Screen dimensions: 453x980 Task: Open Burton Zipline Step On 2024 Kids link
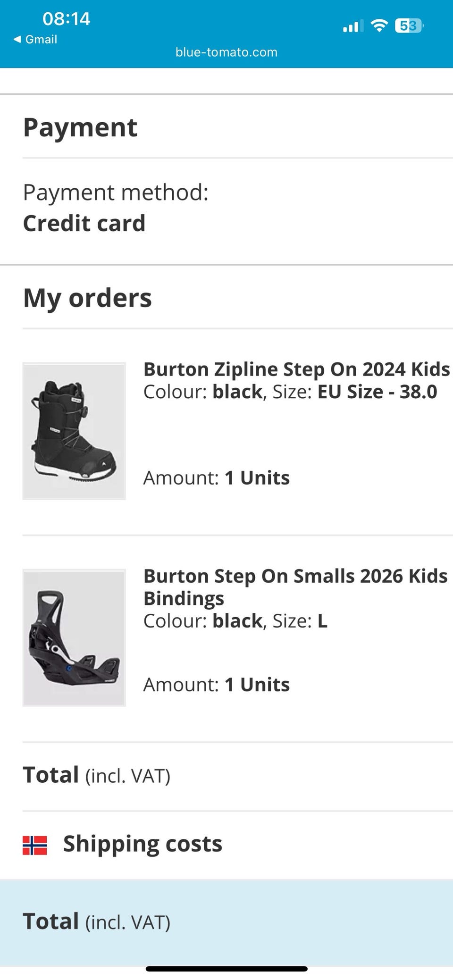(296, 369)
